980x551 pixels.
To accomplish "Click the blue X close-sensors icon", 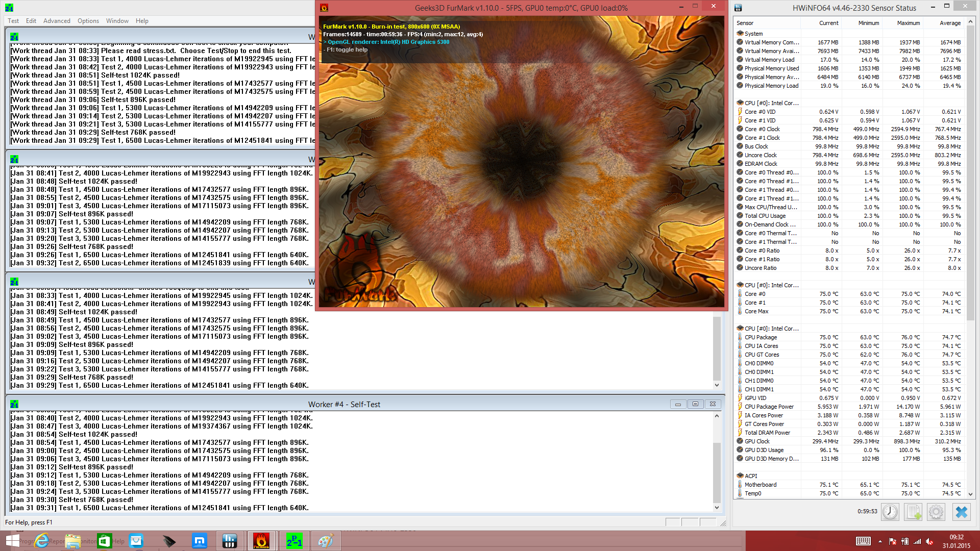I will (x=961, y=512).
